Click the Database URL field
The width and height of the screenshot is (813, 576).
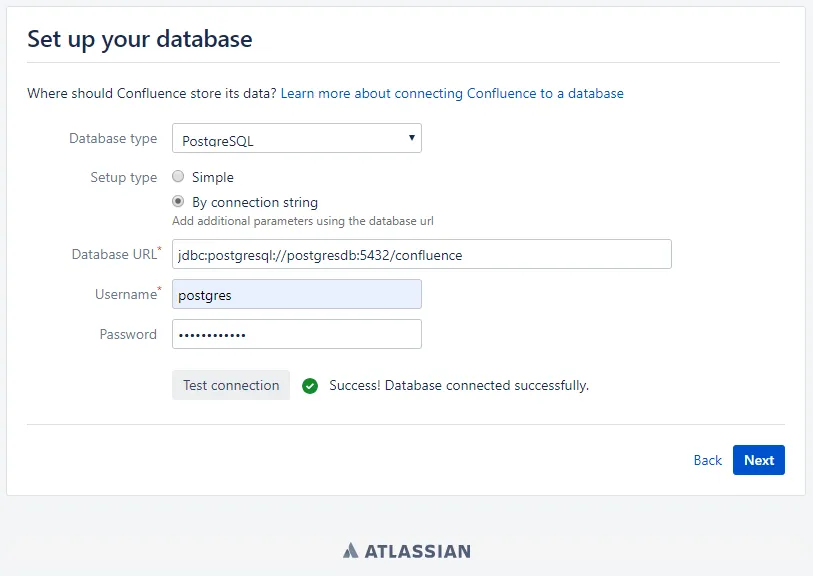(422, 254)
